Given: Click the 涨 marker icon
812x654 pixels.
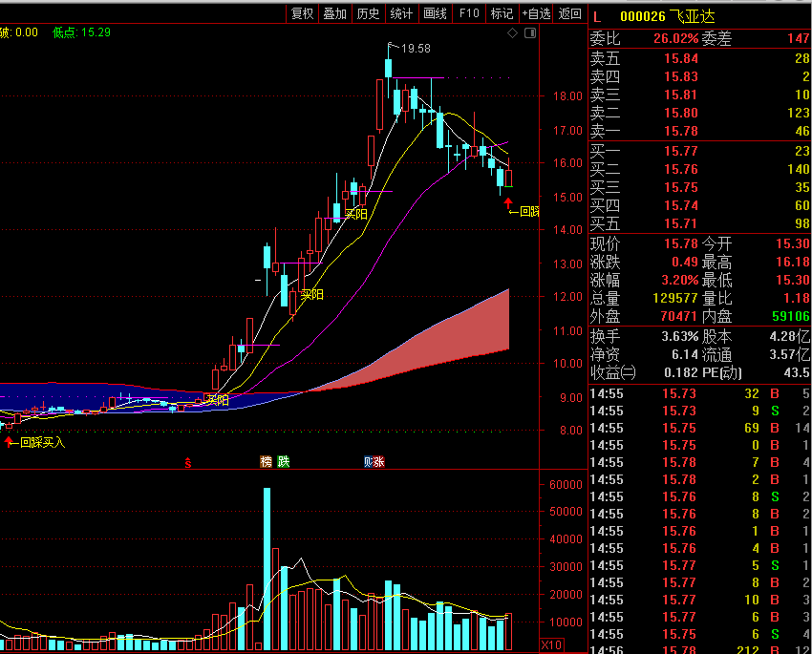Looking at the screenshot, I should (x=379, y=461).
